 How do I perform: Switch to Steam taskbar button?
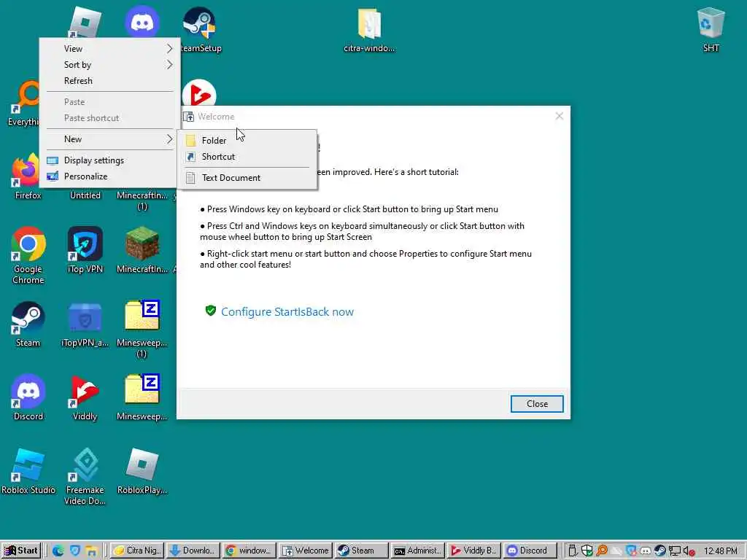pyautogui.click(x=361, y=551)
